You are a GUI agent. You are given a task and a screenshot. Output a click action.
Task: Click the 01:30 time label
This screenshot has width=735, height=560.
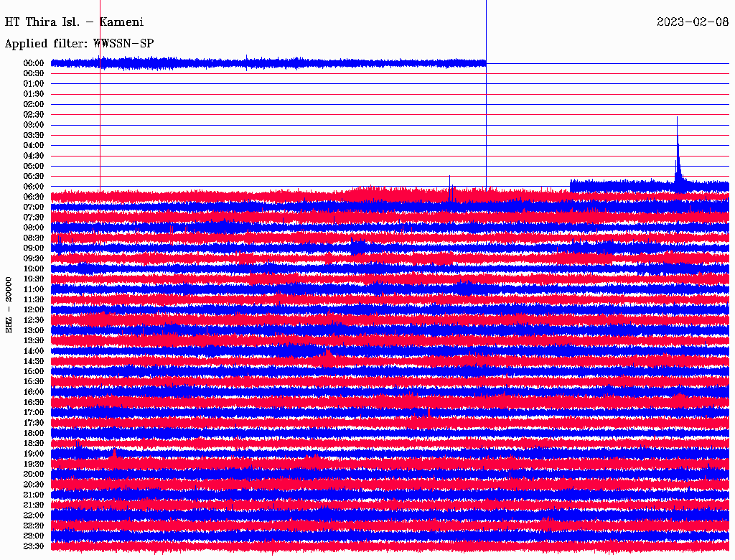(34, 94)
